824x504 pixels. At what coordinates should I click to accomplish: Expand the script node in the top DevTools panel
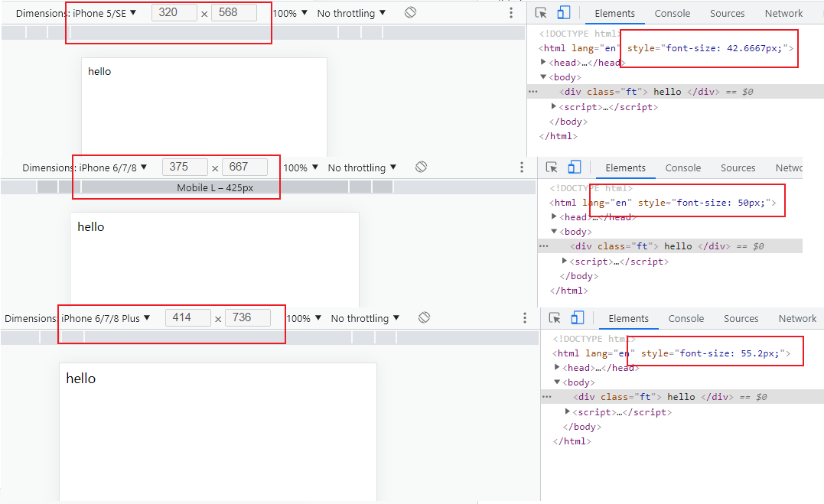(x=553, y=106)
